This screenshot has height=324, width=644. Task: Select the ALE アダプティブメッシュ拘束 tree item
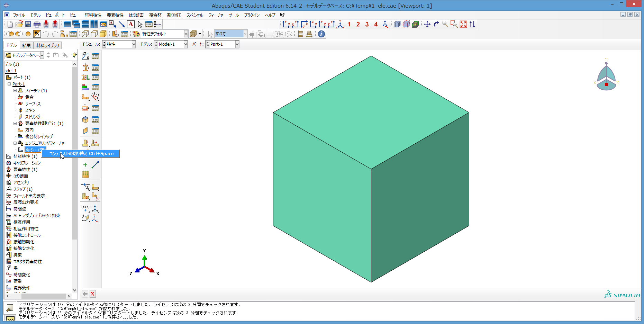coord(37,216)
